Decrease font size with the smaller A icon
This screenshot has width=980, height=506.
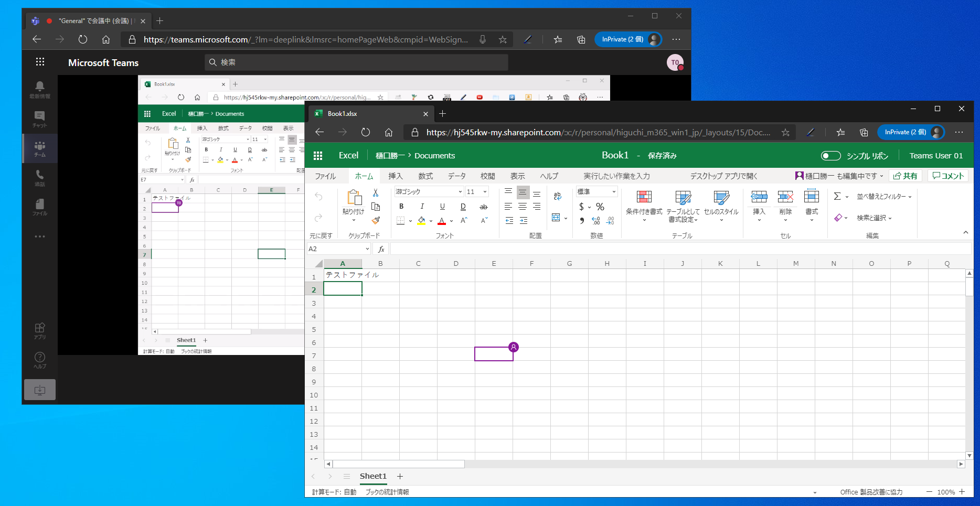pos(484,220)
